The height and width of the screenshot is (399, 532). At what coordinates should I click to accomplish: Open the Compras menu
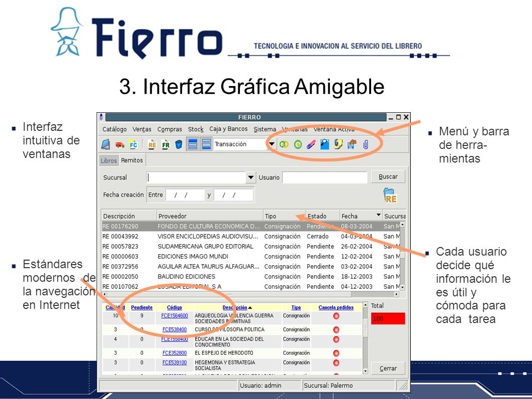(169, 129)
